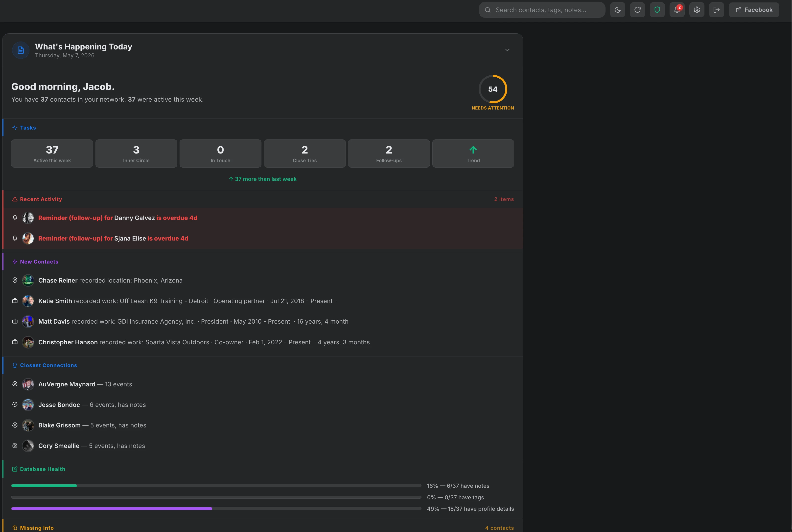Click the '4 contacts' counter
The image size is (792, 532).
499,528
